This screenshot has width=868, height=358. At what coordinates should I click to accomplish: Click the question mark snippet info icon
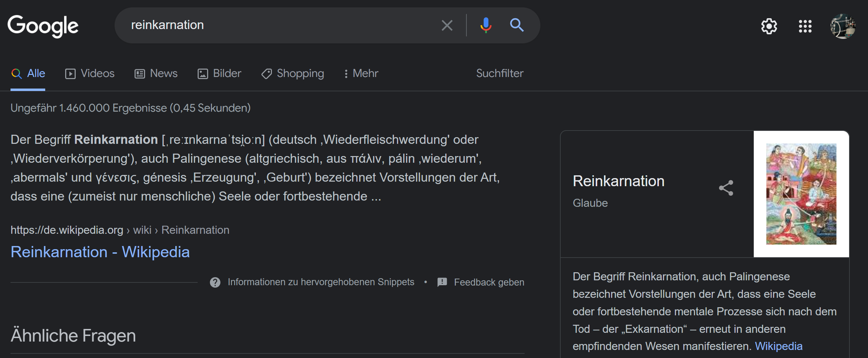click(x=215, y=282)
